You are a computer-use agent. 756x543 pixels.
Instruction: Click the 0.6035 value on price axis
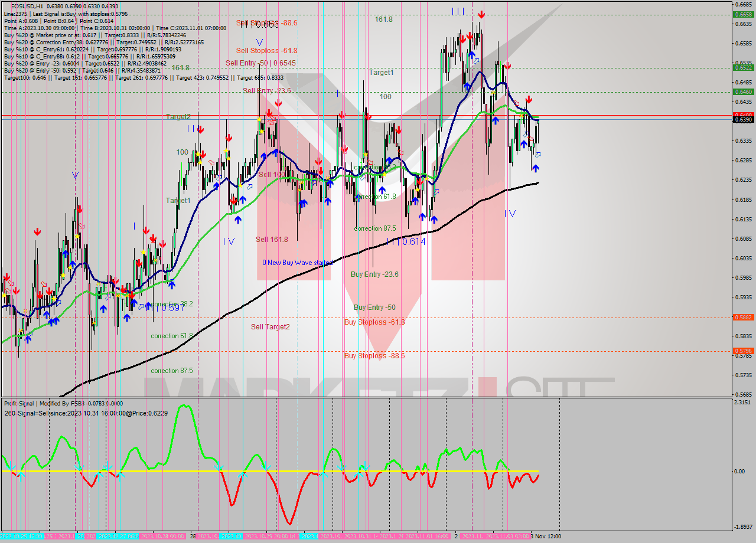tap(742, 258)
